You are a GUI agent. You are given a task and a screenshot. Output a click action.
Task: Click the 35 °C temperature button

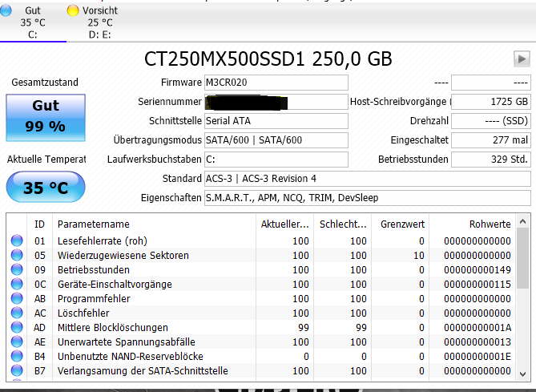46,187
